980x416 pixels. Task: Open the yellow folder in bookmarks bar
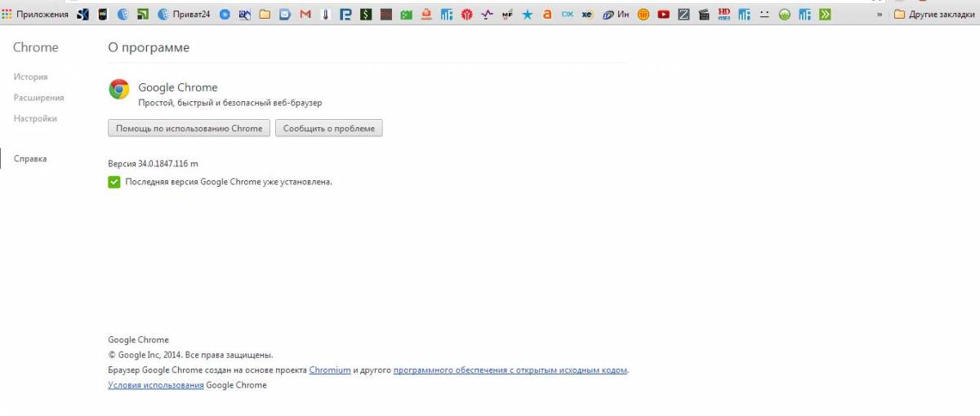tap(265, 14)
